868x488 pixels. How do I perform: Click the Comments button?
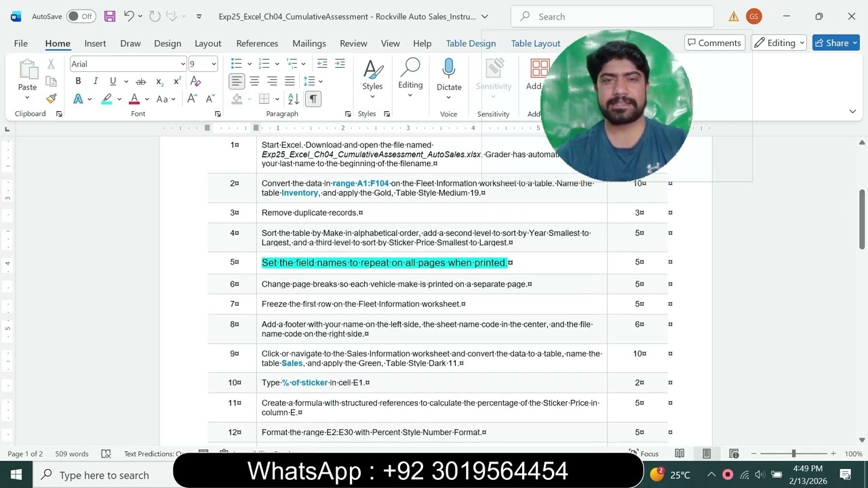tap(715, 43)
